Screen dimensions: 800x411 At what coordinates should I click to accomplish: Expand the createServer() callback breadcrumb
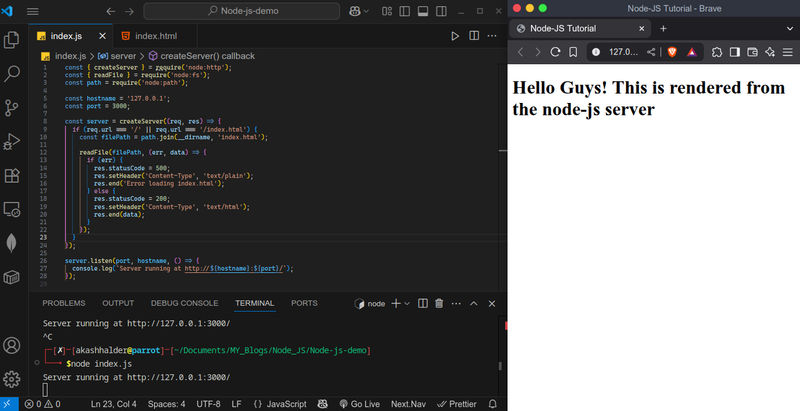[202, 56]
